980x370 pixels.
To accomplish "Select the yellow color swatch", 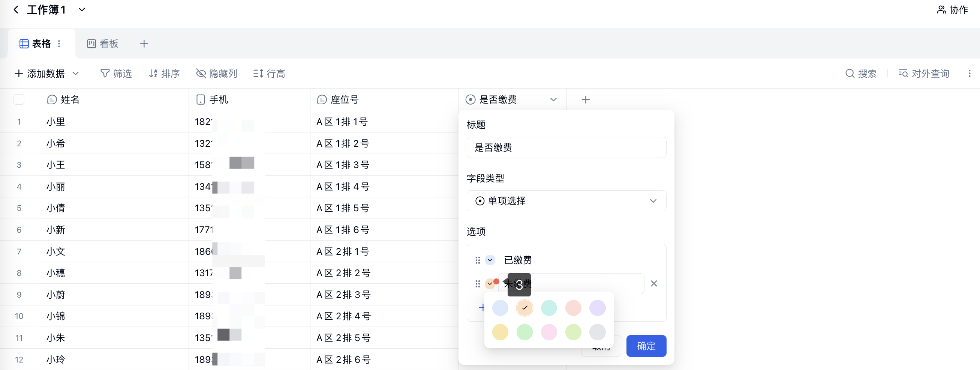I will (500, 332).
